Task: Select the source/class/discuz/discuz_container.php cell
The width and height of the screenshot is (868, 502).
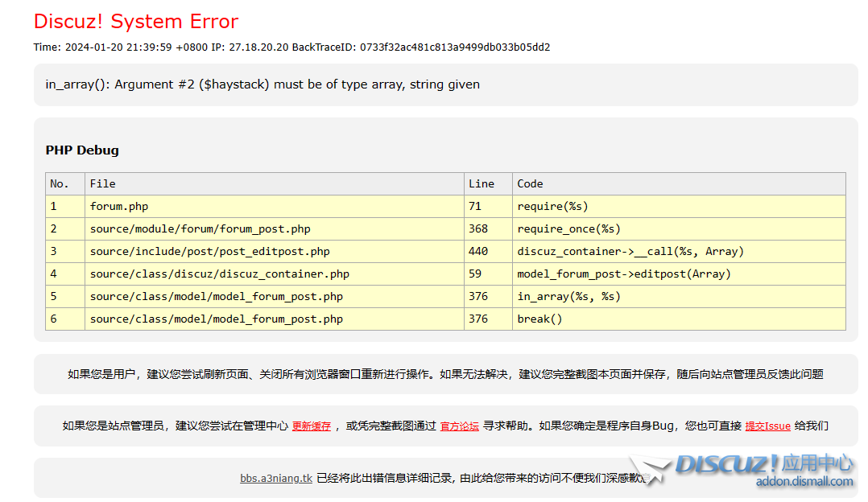Action: (274, 274)
